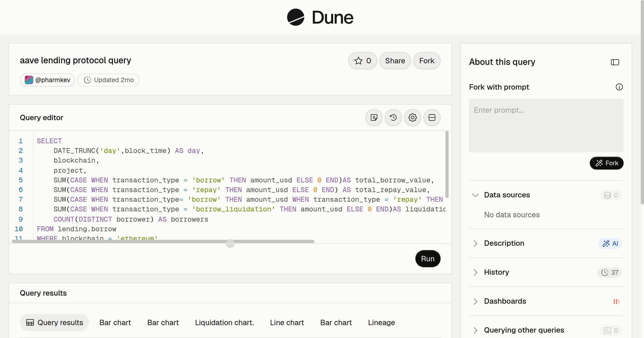Star the aave lending protocol query
The image size is (644, 338).
tap(363, 61)
